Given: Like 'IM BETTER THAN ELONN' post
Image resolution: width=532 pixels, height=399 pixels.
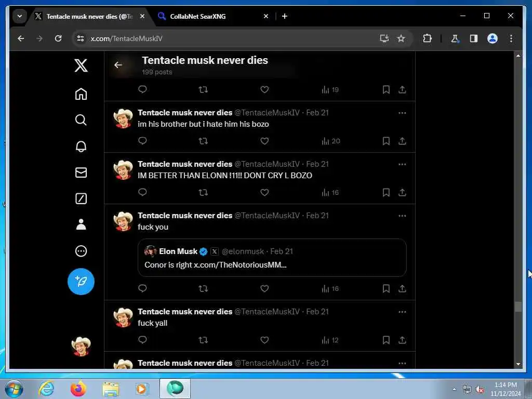Looking at the screenshot, I should [x=264, y=192].
